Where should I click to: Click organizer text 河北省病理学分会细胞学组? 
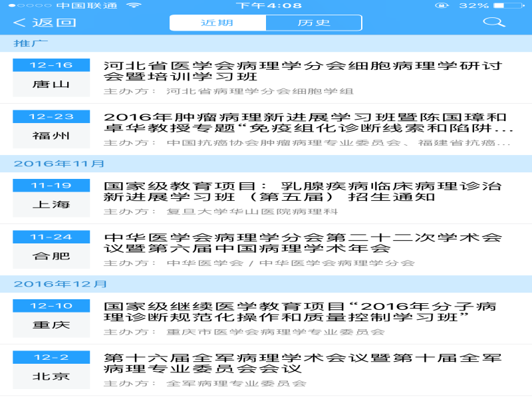[x=260, y=91]
